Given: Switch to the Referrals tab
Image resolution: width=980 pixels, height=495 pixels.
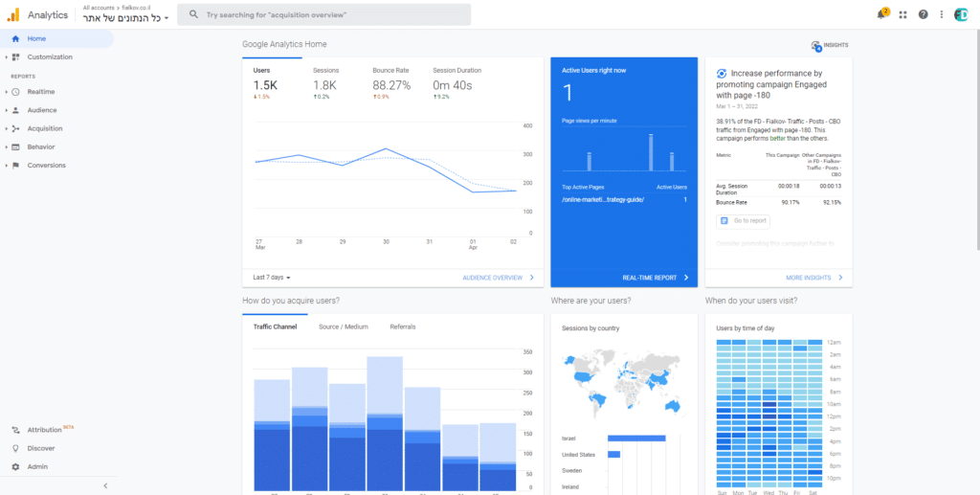Looking at the screenshot, I should 403,326.
